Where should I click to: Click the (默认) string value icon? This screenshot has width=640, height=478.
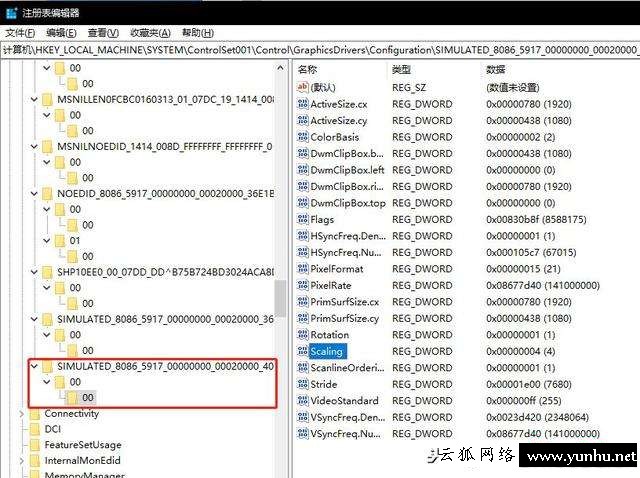[x=302, y=87]
